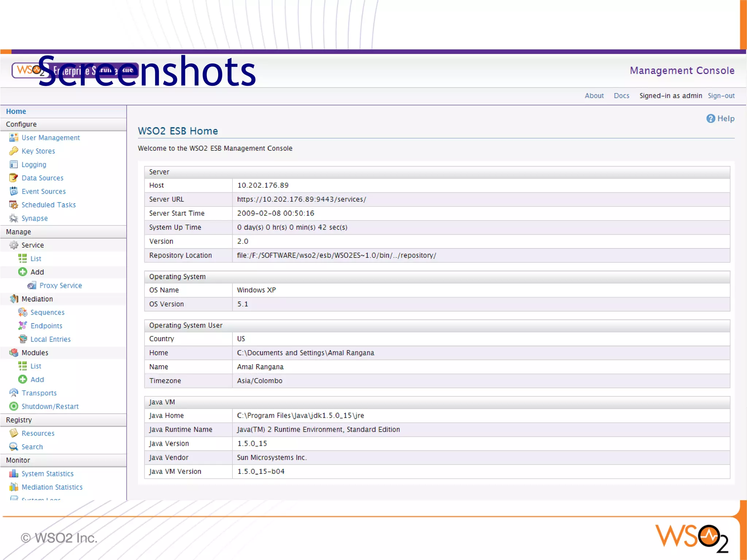Expand the Modules tree node
Viewport: 747px width, 560px height.
tap(35, 353)
